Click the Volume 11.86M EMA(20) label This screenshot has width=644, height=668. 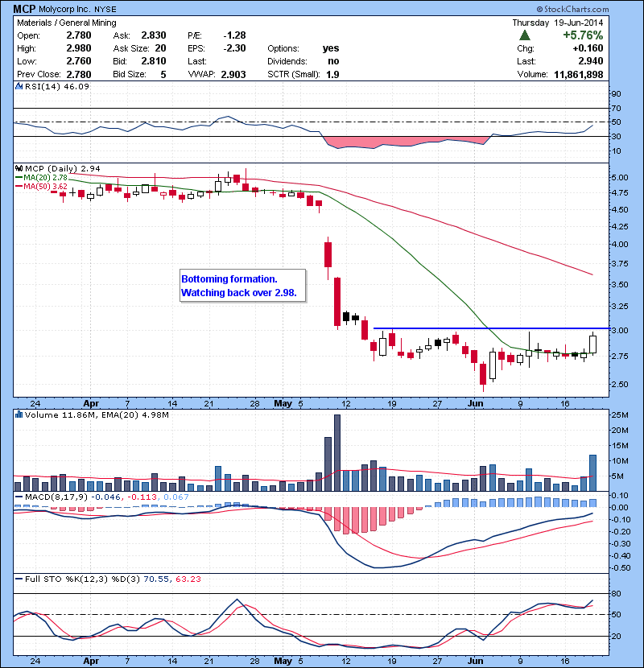coord(97,415)
